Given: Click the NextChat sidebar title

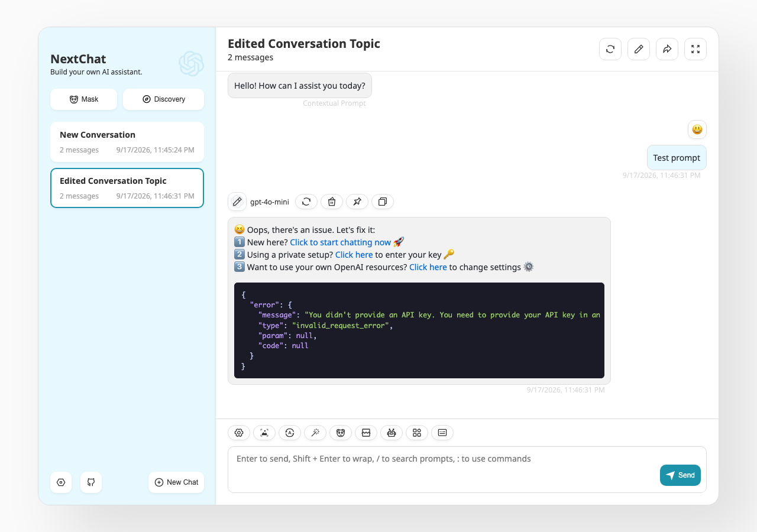Looking at the screenshot, I should tap(78, 59).
